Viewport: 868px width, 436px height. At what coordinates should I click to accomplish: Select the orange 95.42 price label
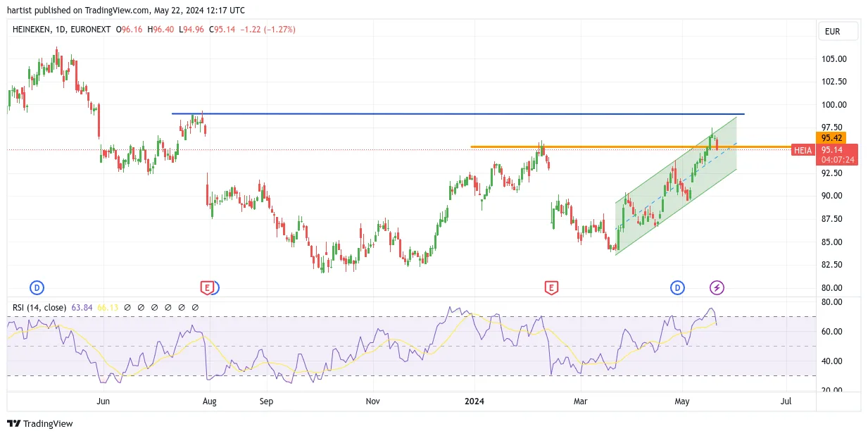[831, 138]
